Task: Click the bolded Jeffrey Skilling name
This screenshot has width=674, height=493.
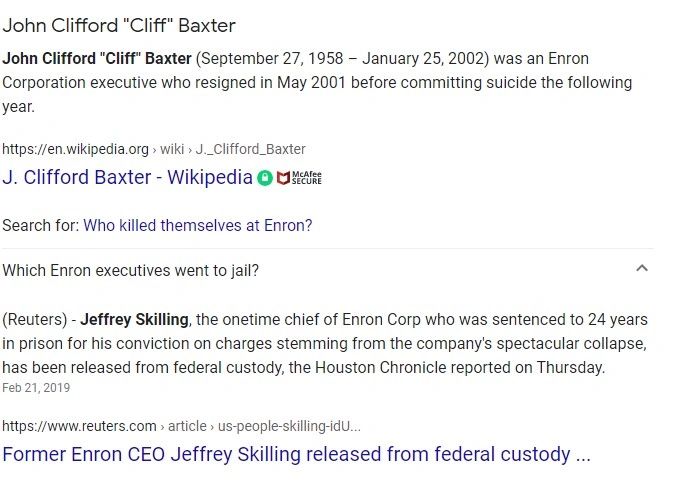Action: coord(134,319)
